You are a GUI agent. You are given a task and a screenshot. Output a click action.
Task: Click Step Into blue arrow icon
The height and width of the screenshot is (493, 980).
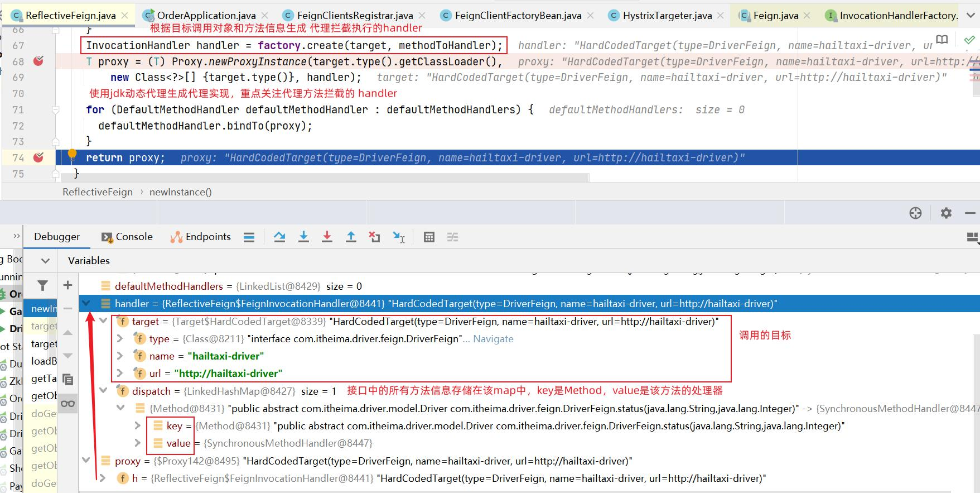click(303, 237)
